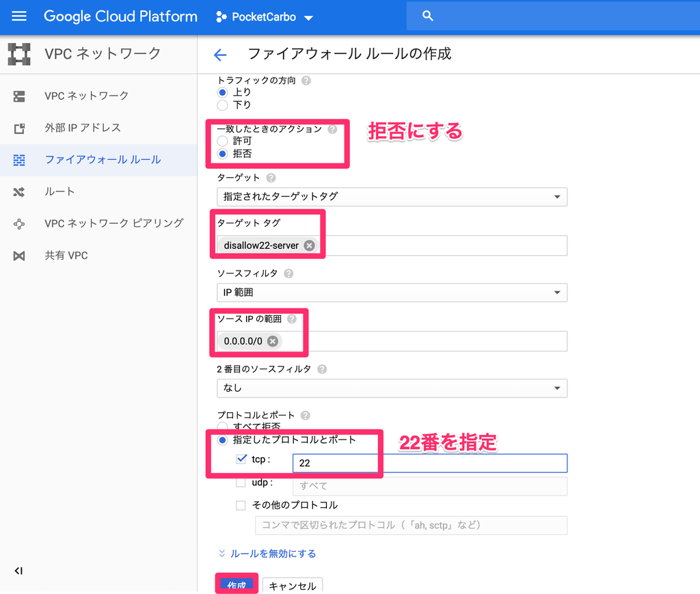Select the すべて拒否 radio button
This screenshot has width=700, height=594.
click(221, 427)
